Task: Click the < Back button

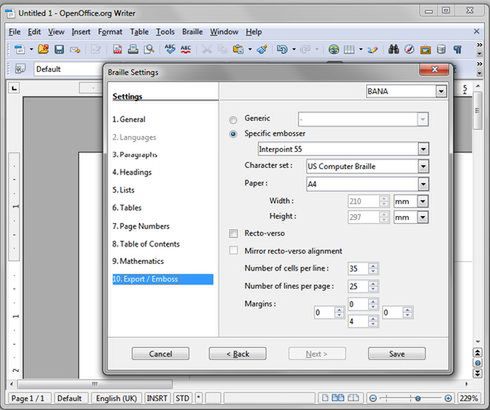Action: click(238, 354)
